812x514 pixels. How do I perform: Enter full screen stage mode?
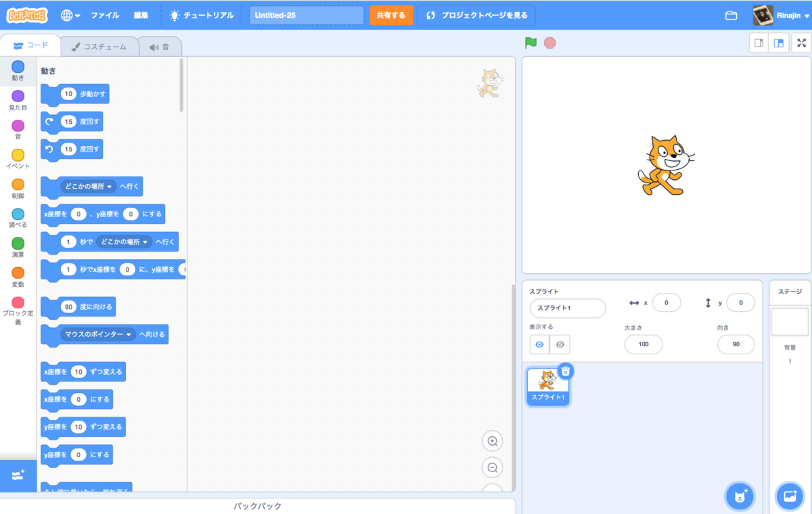(802, 43)
